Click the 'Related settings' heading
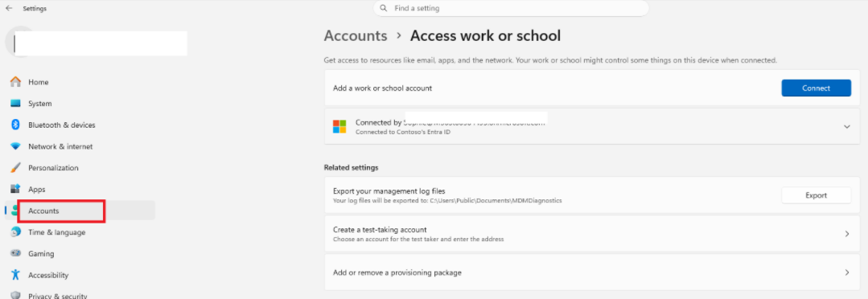Screen dimensions: 868x299 point(351,167)
